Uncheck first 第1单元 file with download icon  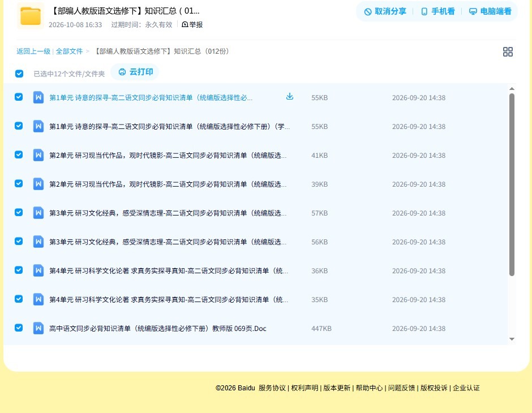(19, 97)
